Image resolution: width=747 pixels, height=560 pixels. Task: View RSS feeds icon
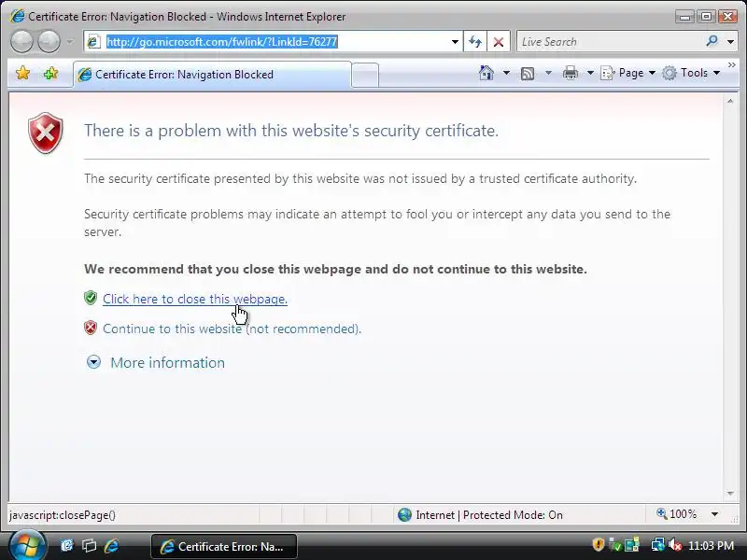click(528, 74)
